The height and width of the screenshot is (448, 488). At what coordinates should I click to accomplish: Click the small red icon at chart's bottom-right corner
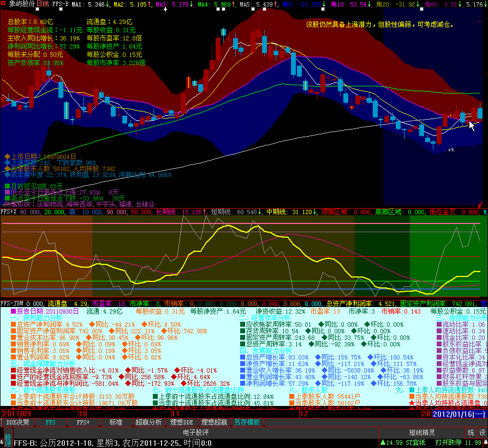[480, 205]
